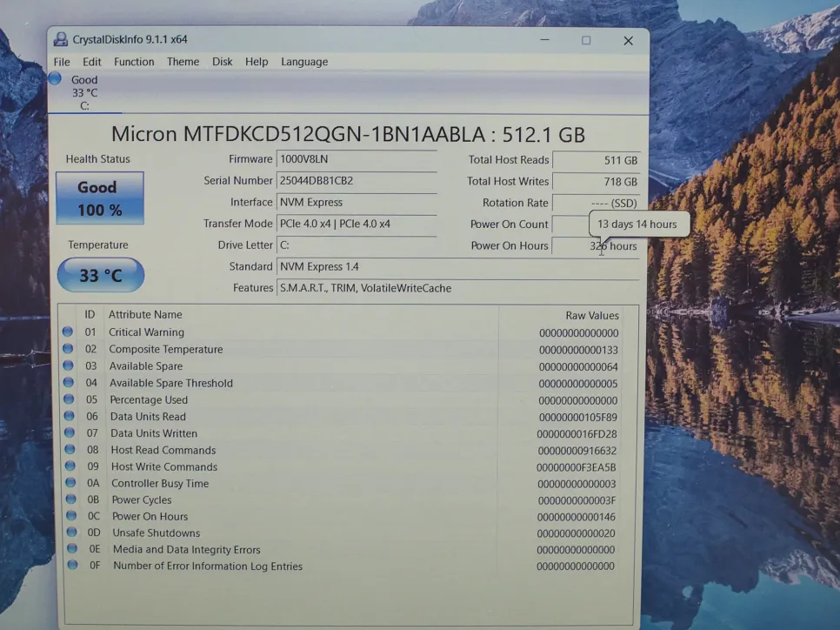Click the Good 100 % health status button
The height and width of the screenshot is (630, 840).
click(99, 198)
